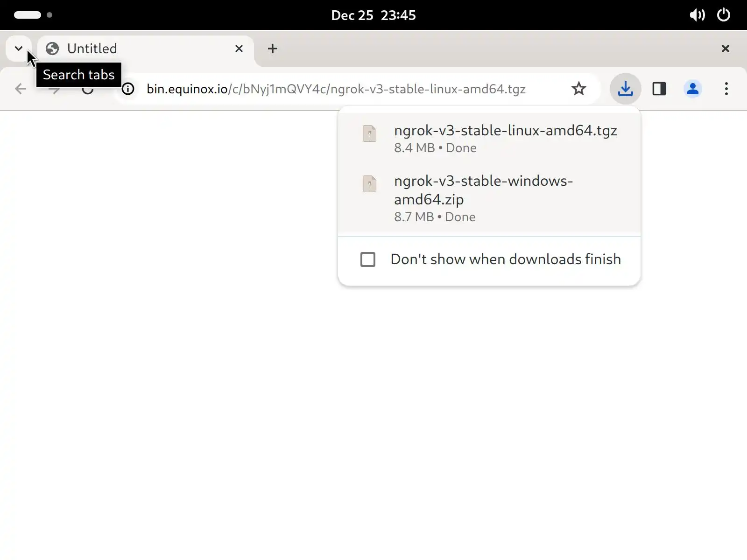The width and height of the screenshot is (747, 560).
Task: Click the file icon beside ngrok windows zip
Action: click(370, 184)
